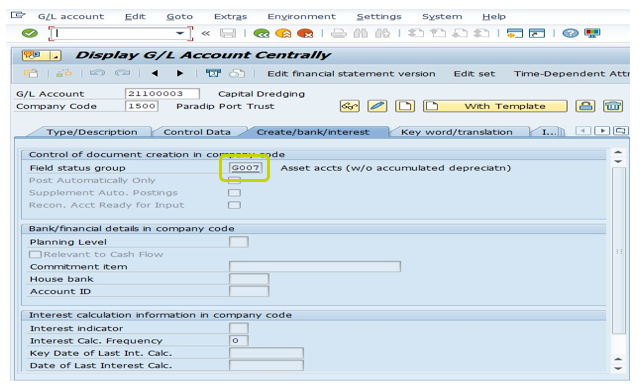This screenshot has width=641, height=390.
Task: Click the Next Account right arrow
Action: (180, 73)
